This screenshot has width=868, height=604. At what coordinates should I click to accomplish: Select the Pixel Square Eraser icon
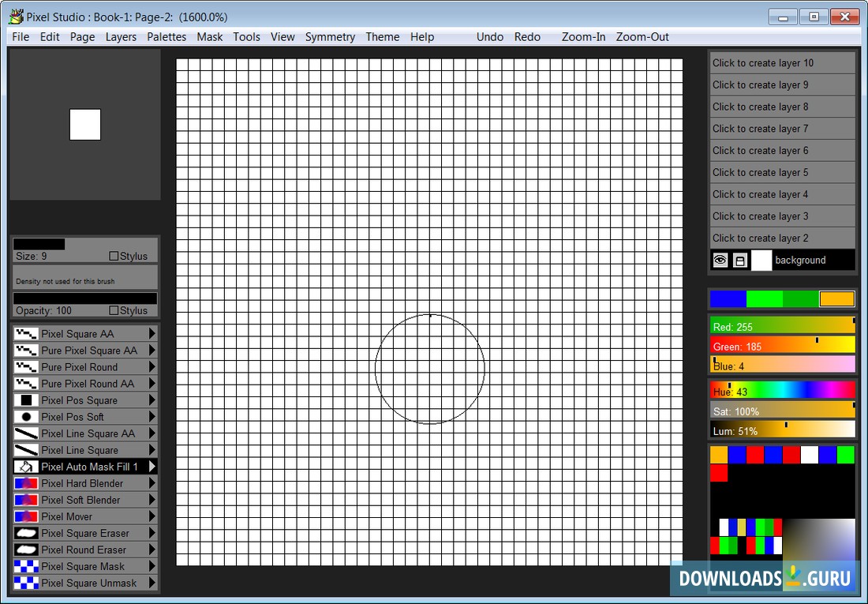(26, 533)
